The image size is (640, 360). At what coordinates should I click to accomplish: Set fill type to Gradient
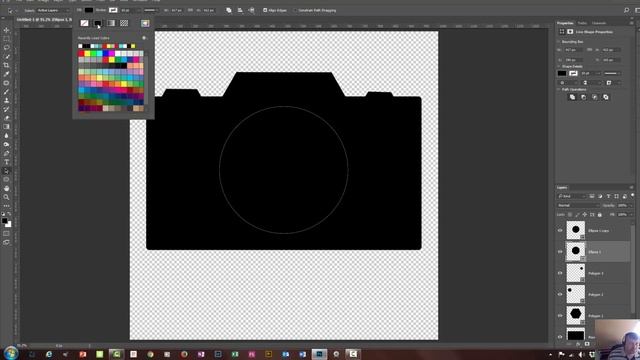point(111,23)
